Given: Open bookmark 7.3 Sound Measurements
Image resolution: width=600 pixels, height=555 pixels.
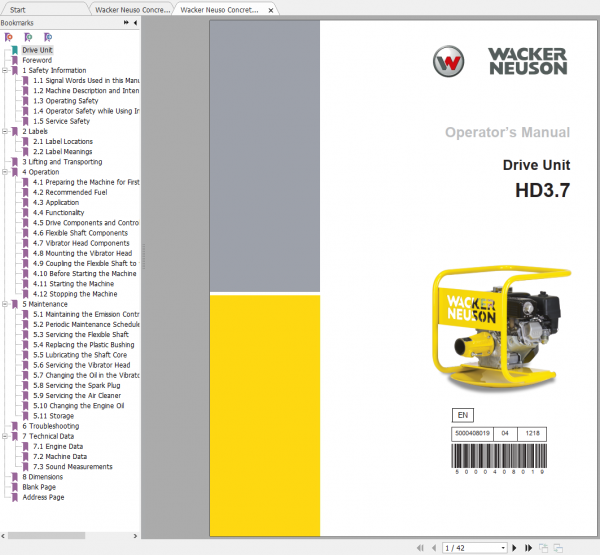Looking at the screenshot, I should (73, 467).
